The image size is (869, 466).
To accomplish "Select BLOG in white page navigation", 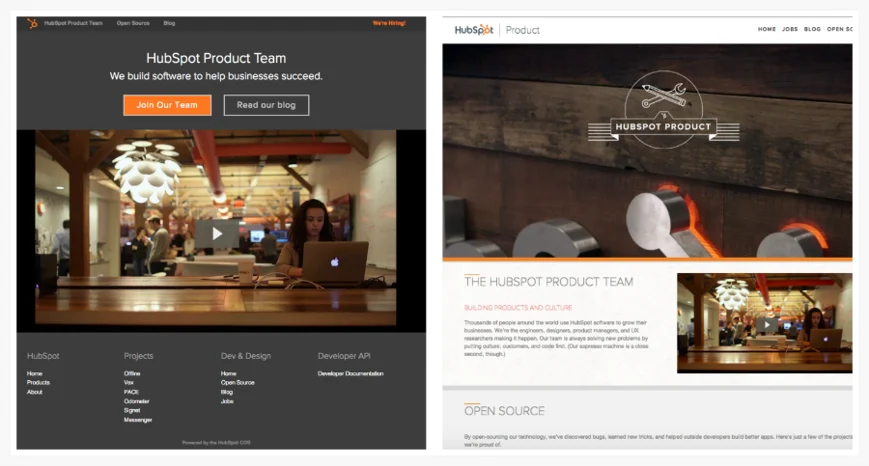I will 812,29.
